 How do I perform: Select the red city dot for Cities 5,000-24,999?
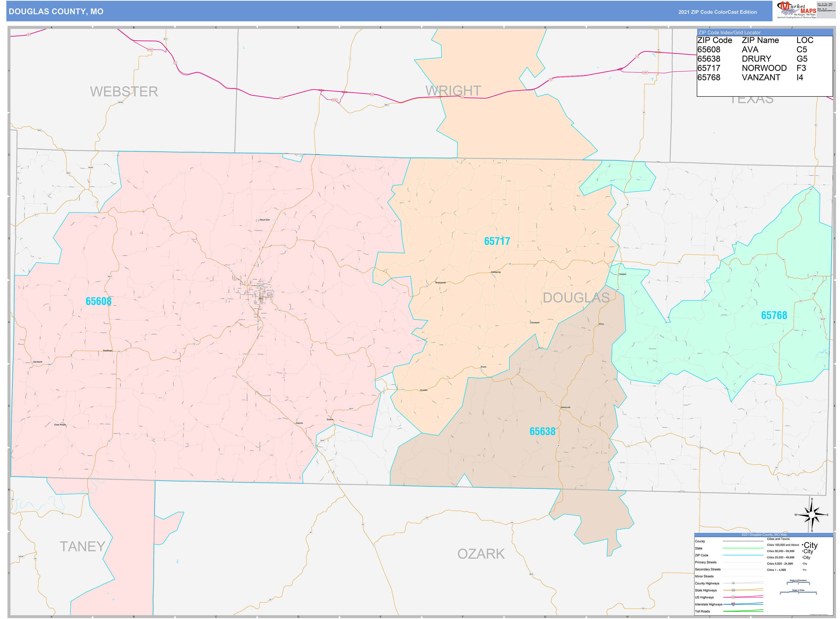click(x=803, y=564)
